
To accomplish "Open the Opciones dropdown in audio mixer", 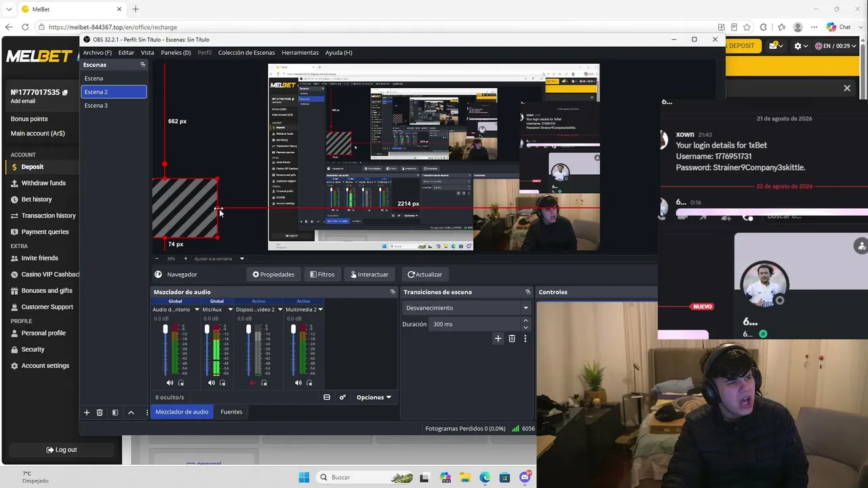I will 374,397.
